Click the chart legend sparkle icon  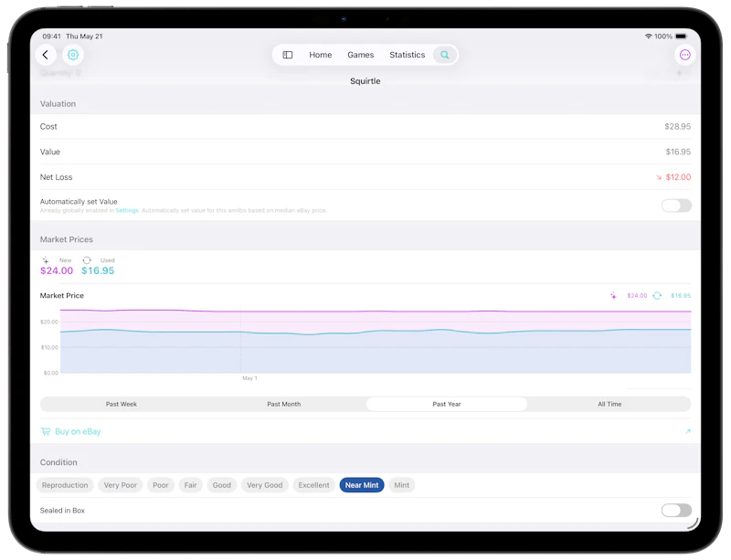pyautogui.click(x=613, y=296)
